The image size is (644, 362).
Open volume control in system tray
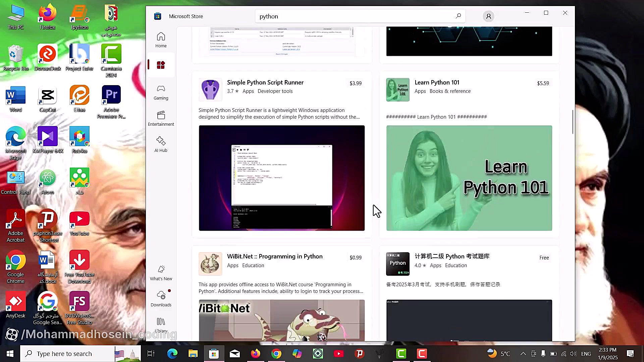[x=573, y=354]
